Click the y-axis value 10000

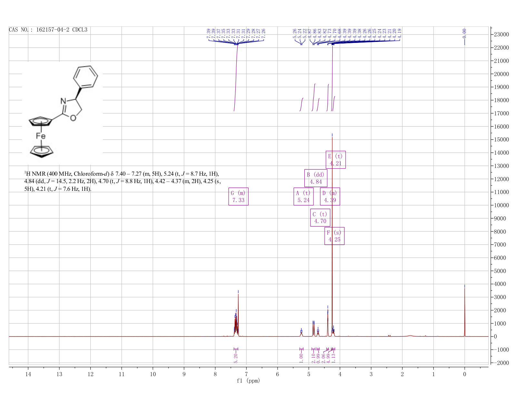pyautogui.click(x=501, y=205)
